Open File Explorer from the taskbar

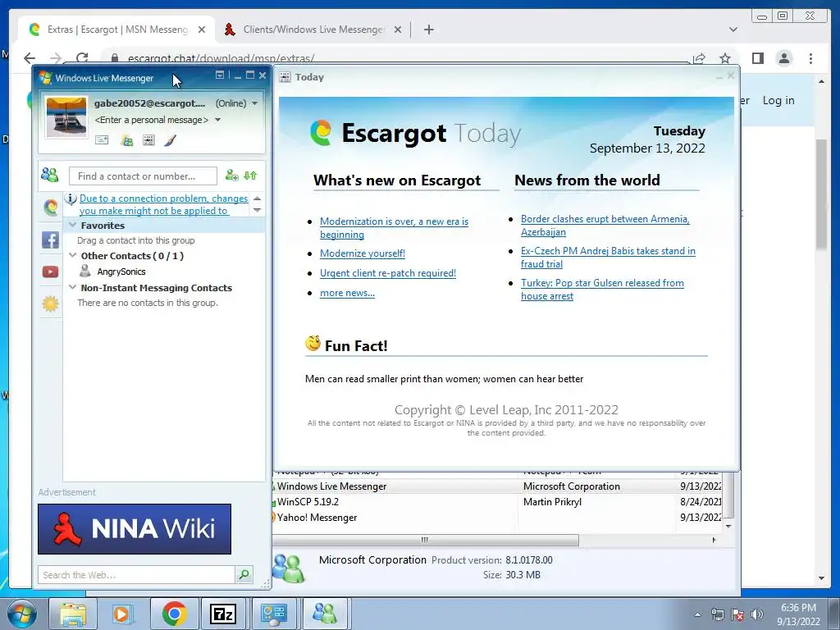point(72,614)
